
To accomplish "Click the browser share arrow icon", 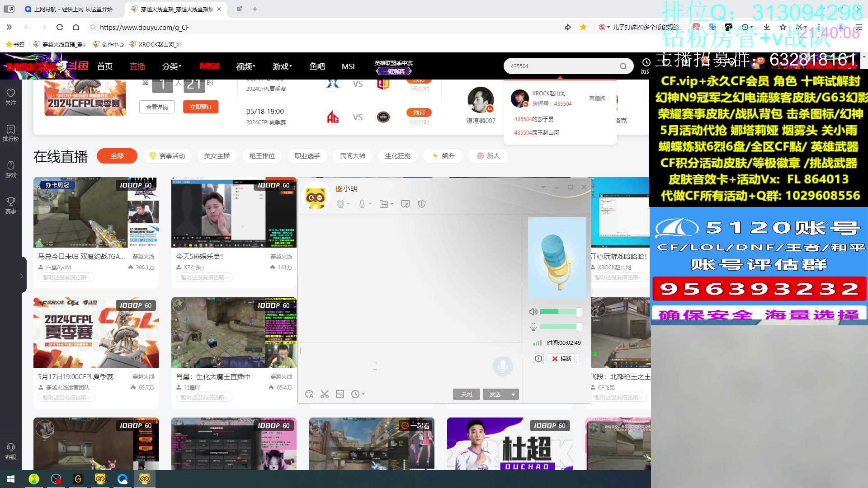I will pyautogui.click(x=568, y=27).
